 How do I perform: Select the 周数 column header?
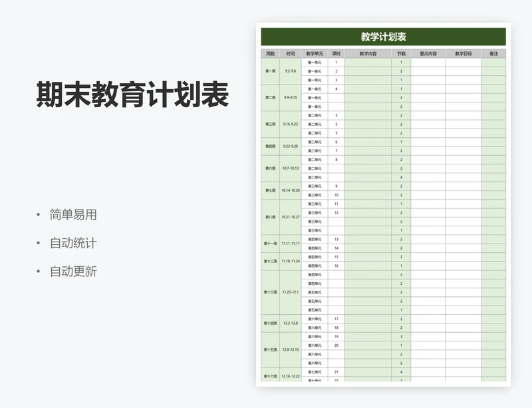[x=271, y=54]
